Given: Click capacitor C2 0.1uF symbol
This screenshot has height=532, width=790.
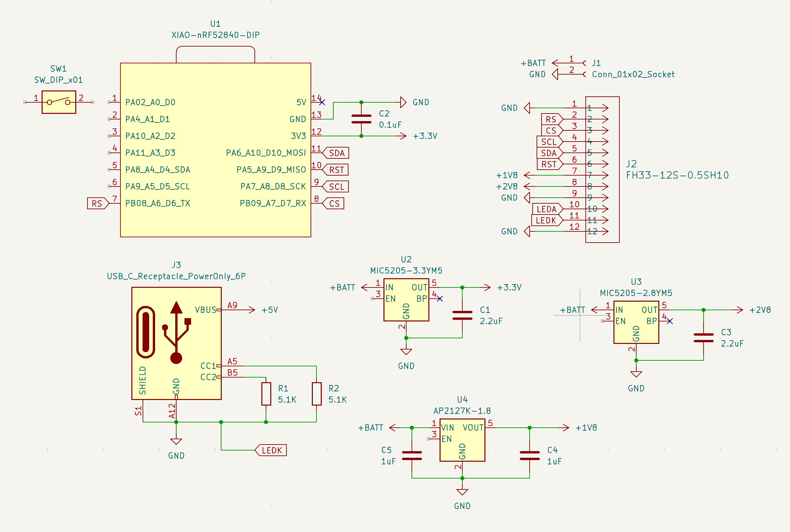Looking at the screenshot, I should pyautogui.click(x=361, y=119).
